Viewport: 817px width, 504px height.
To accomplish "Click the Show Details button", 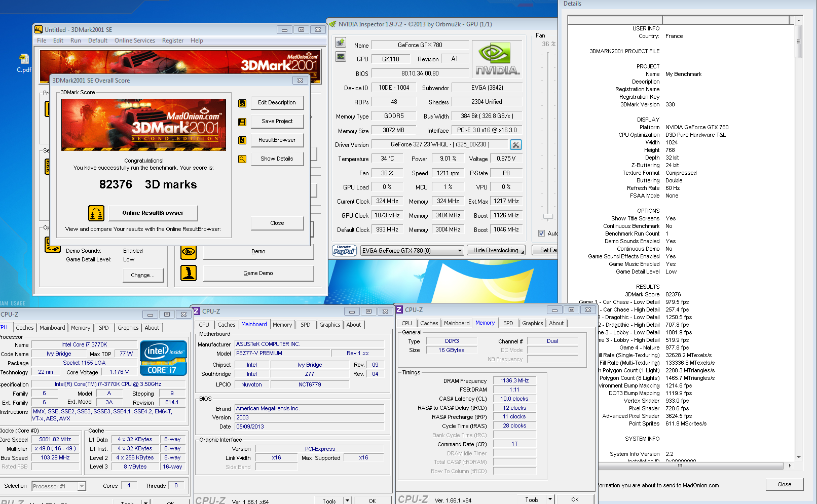I will tap(277, 159).
